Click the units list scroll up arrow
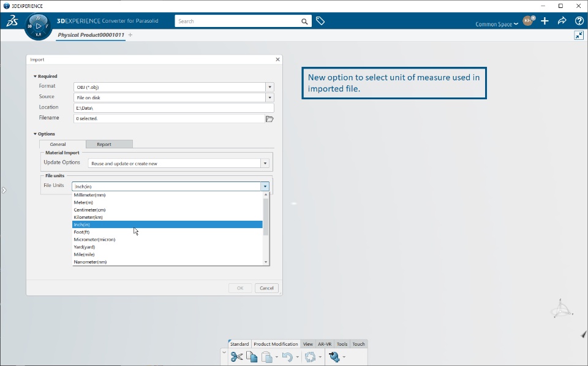The height and width of the screenshot is (366, 588). (x=266, y=194)
